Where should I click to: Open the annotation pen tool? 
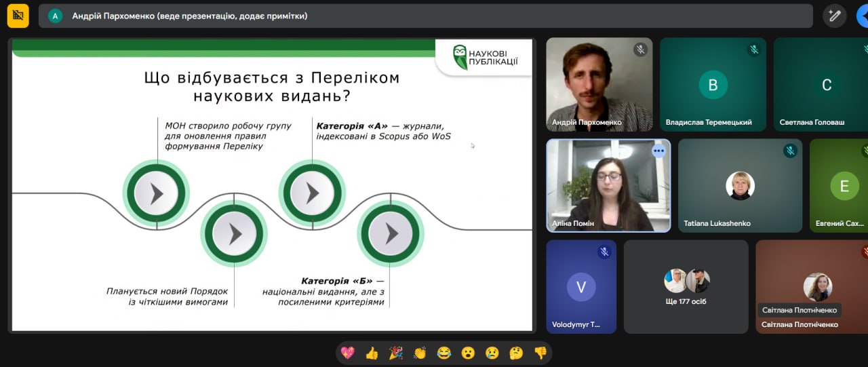(835, 16)
